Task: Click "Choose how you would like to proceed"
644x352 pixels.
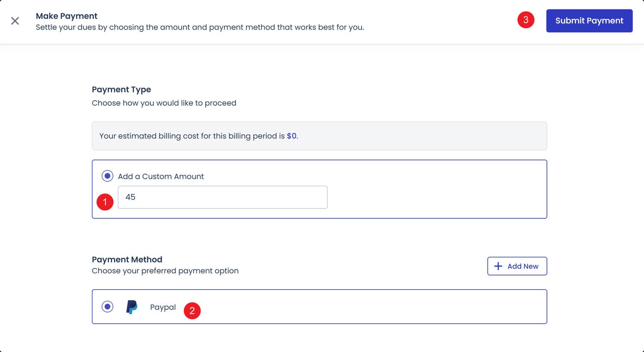Action: 164,103
